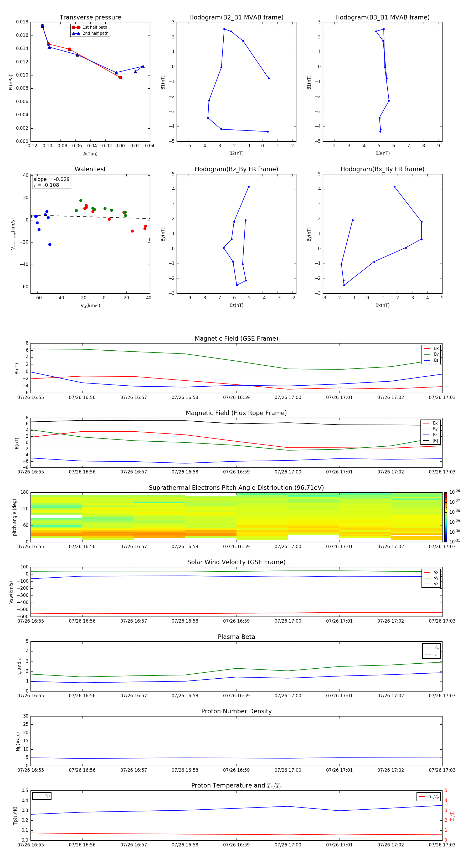473x868 pixels.
Task: Click 'Suprathermal Electrons Pitch Angle Distribution' title
Action: pyautogui.click(x=236, y=488)
